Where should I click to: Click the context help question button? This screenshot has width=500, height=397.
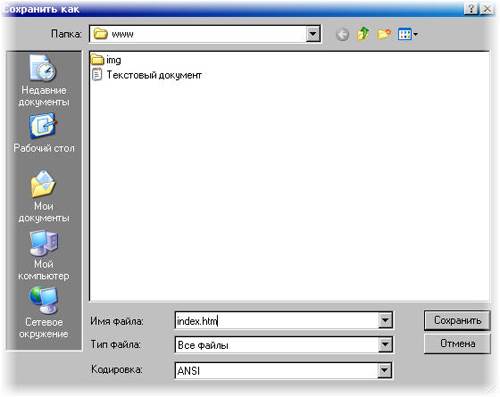click(x=471, y=9)
